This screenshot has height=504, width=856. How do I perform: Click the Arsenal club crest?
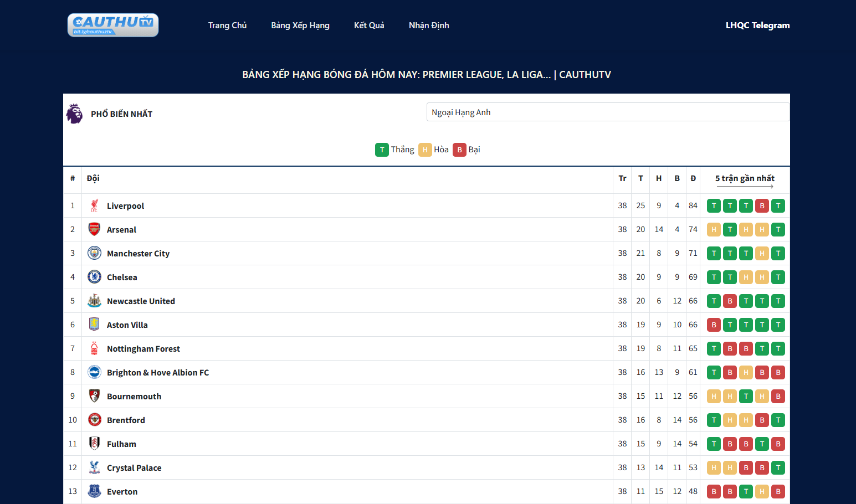tap(94, 229)
